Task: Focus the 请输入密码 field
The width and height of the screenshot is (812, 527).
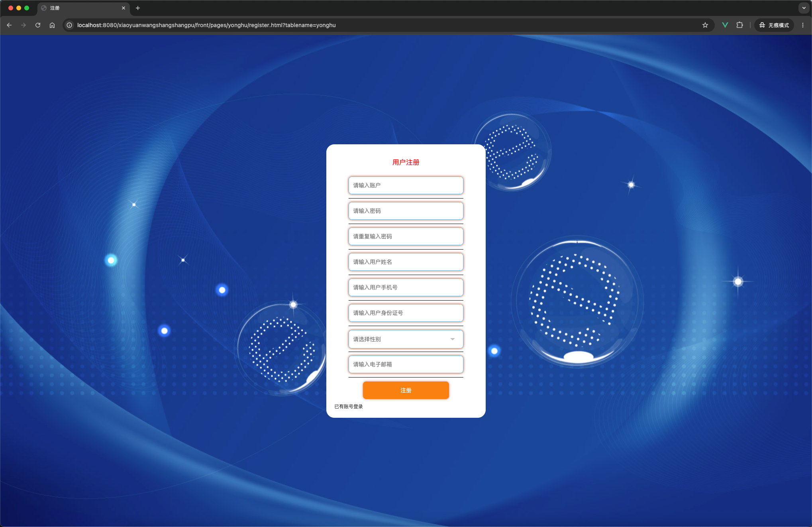Action: [x=406, y=211]
